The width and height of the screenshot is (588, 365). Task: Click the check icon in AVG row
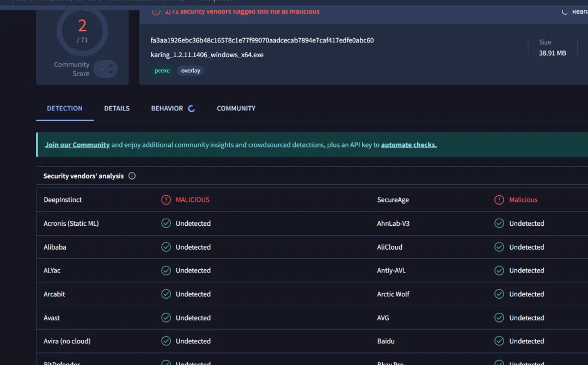[499, 318]
